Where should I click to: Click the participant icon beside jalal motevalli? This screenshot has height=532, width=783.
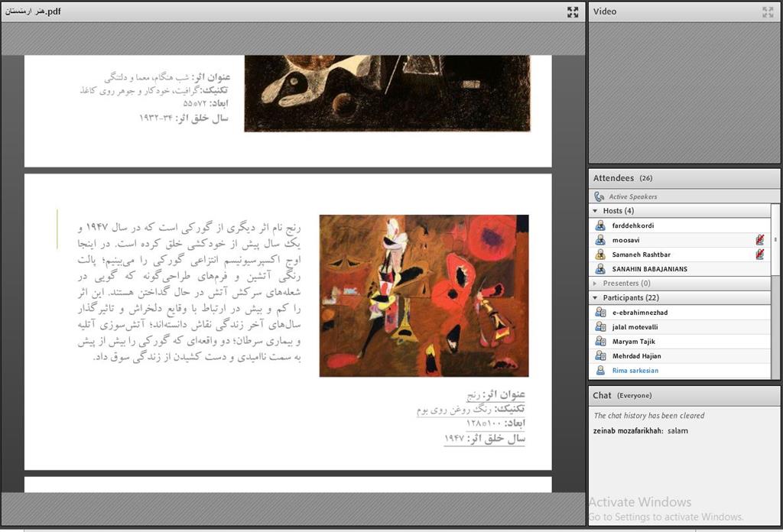click(600, 327)
